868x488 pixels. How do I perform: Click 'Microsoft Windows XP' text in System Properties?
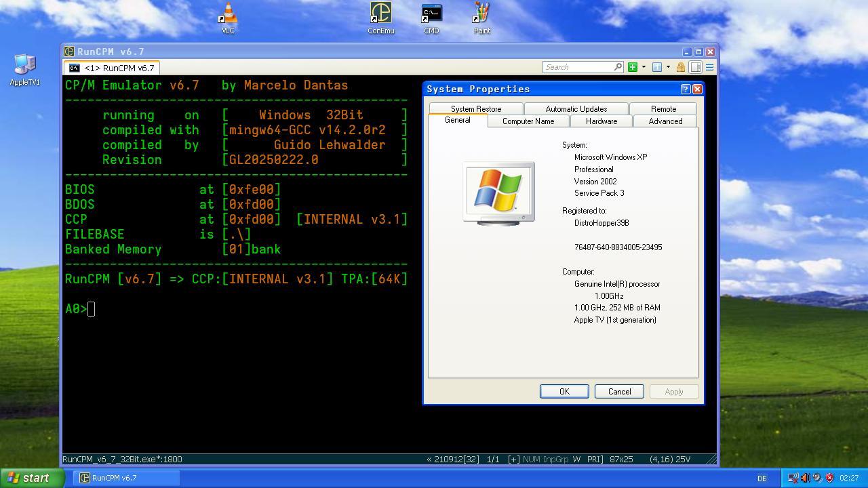(x=610, y=157)
